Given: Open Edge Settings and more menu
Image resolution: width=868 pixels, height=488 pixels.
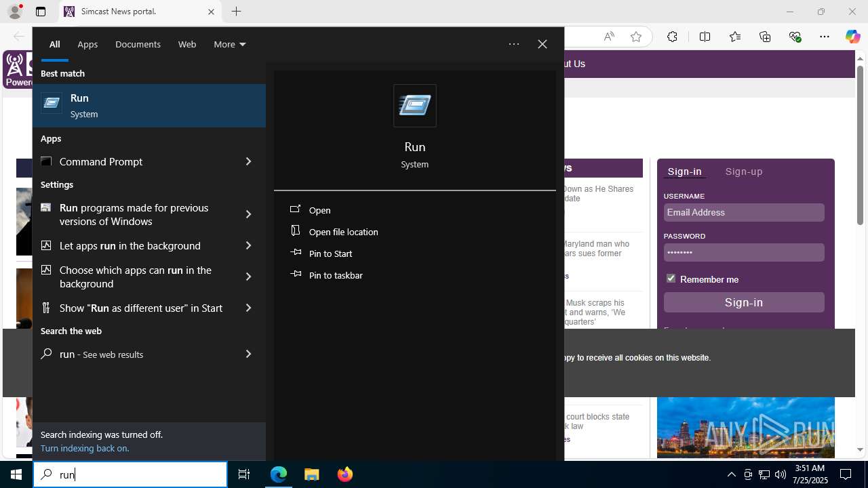Looking at the screenshot, I should (825, 37).
